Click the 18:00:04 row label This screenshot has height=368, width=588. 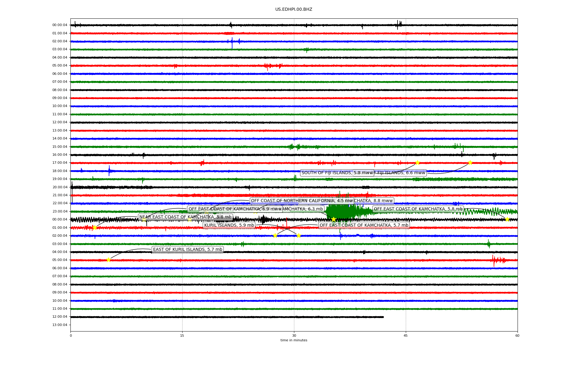coord(60,171)
